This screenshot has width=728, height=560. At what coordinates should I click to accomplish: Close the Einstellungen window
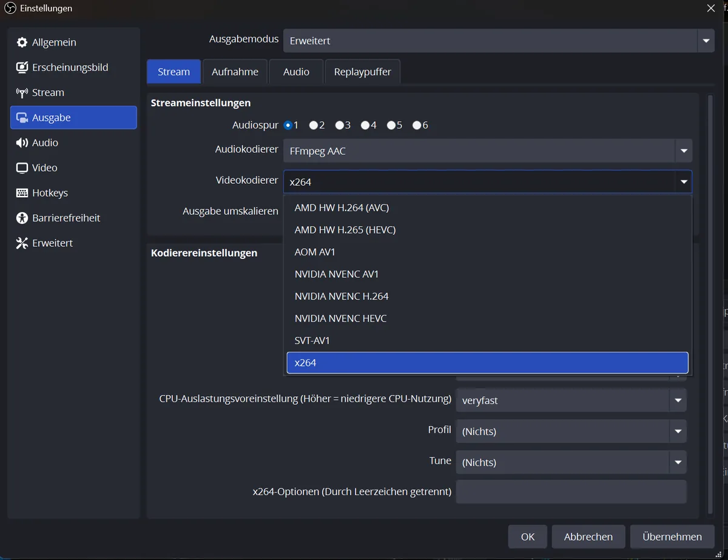click(x=711, y=8)
